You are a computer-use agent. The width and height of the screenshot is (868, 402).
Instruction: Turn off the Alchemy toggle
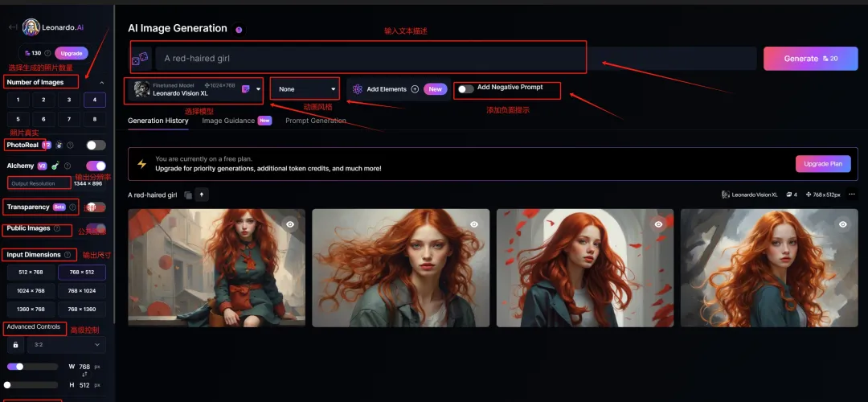point(96,166)
